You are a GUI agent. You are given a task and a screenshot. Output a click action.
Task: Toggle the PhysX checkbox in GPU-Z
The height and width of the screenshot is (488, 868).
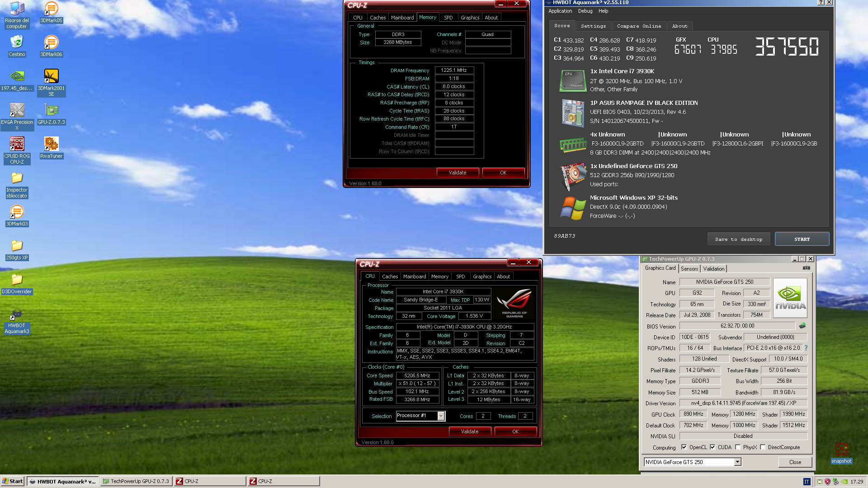[x=738, y=447]
